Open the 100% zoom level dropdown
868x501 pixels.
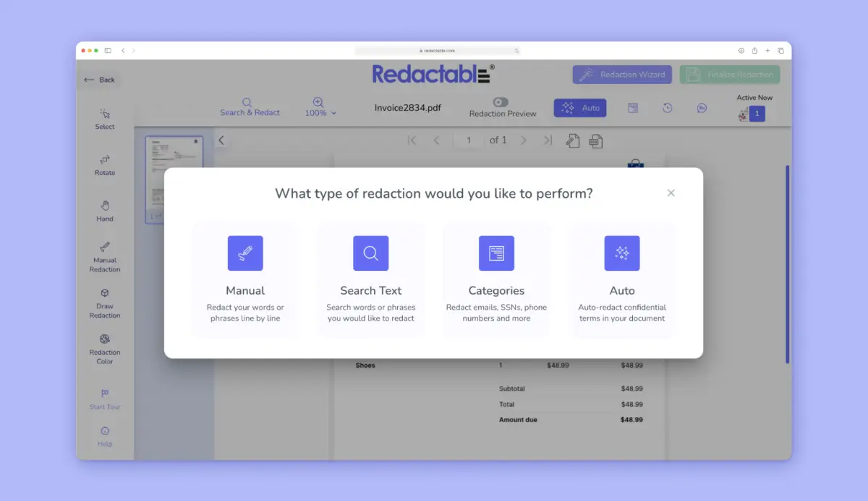tap(320, 107)
